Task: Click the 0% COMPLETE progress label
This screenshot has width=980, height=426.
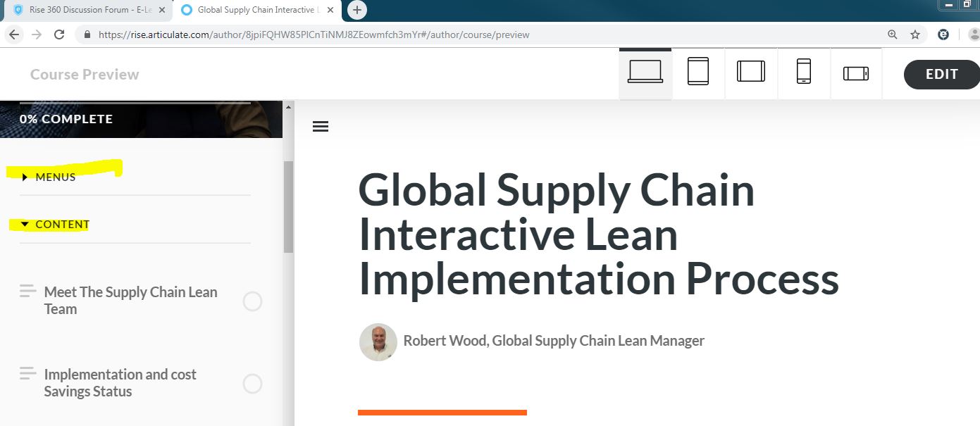Action: pos(66,119)
